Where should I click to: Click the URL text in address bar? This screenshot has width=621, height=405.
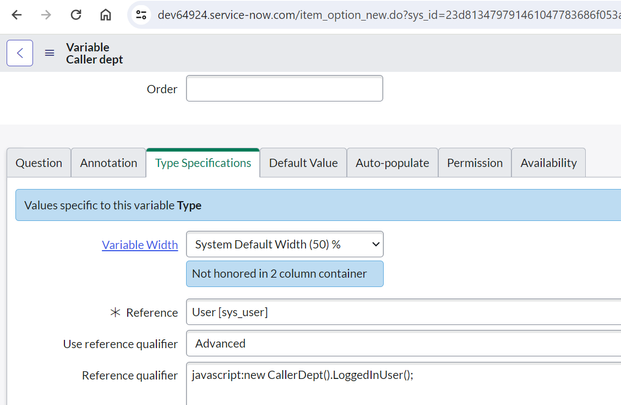[x=389, y=15]
